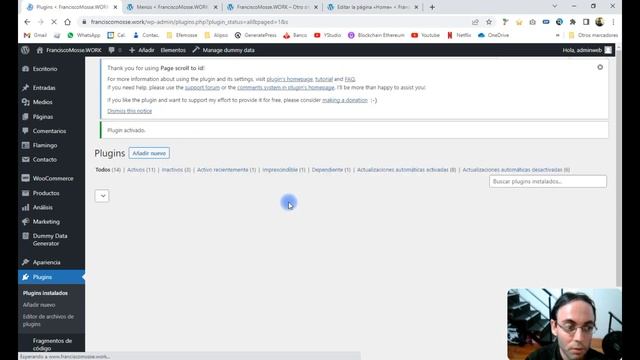Open Páginas in the sidebar
The height and width of the screenshot is (360, 640).
click(43, 117)
